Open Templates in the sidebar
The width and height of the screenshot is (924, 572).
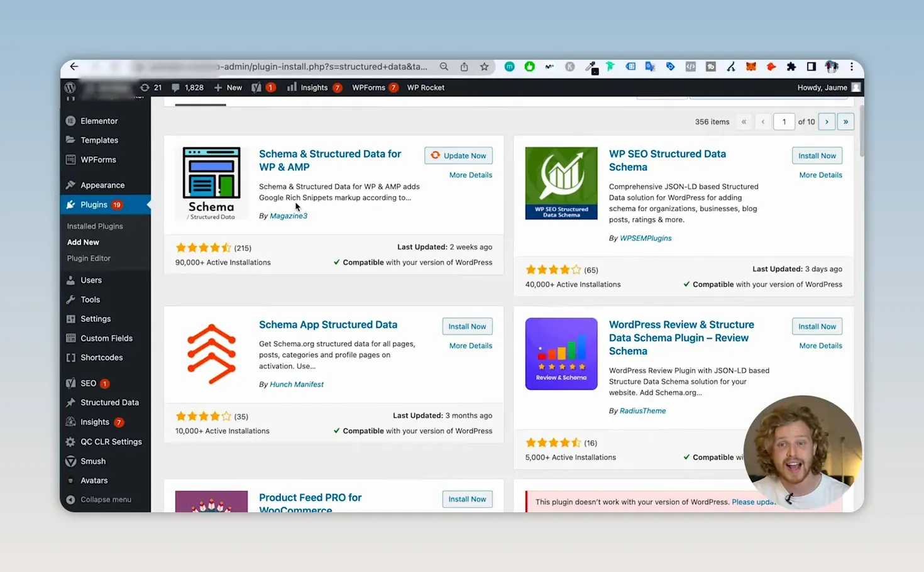pos(99,140)
